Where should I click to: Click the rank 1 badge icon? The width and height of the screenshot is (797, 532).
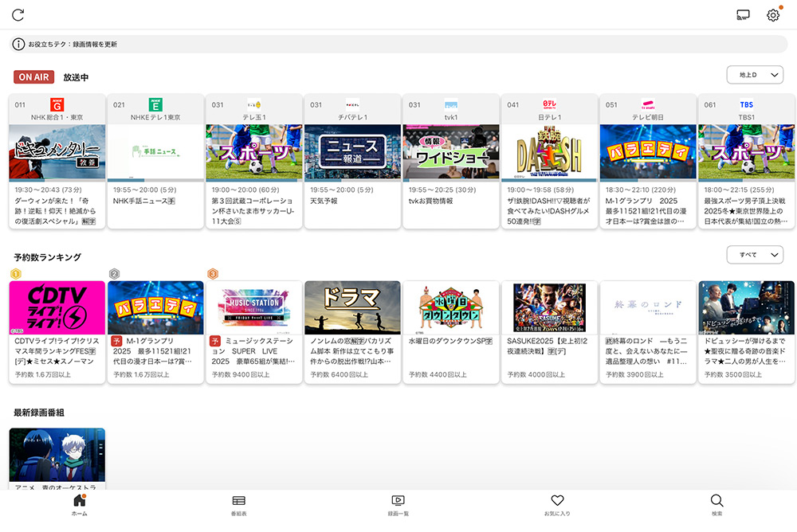pos(15,274)
